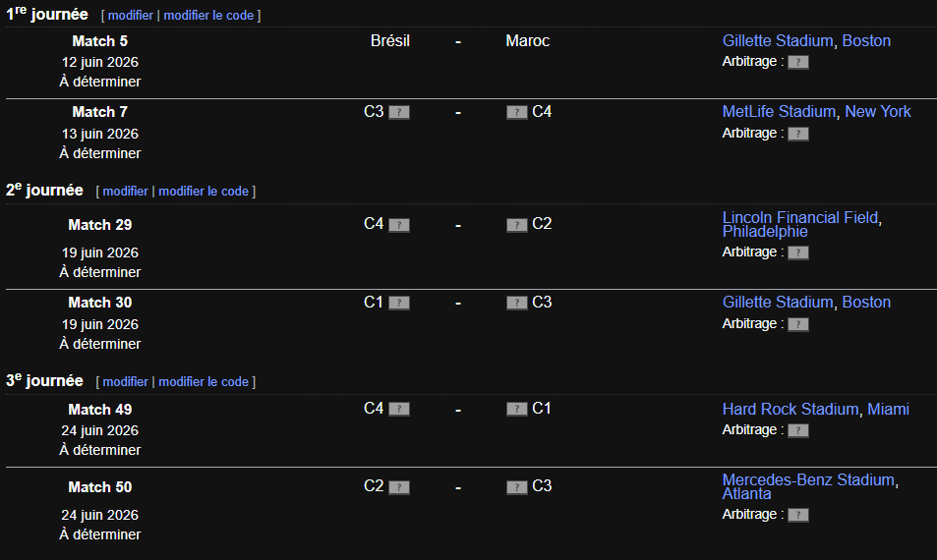Viewport: 937px width, 560px height.
Task: Click modifier le code for 2e journée
Action: pyautogui.click(x=204, y=192)
